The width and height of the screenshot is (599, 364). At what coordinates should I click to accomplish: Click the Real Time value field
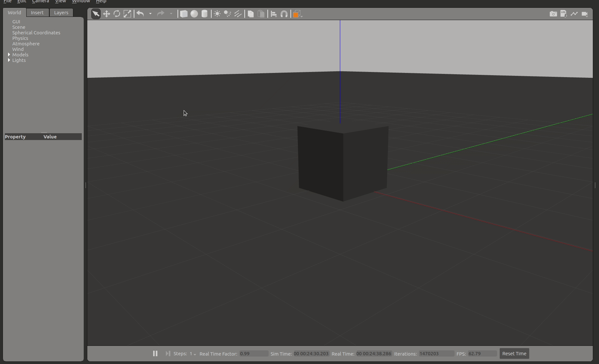click(374, 354)
